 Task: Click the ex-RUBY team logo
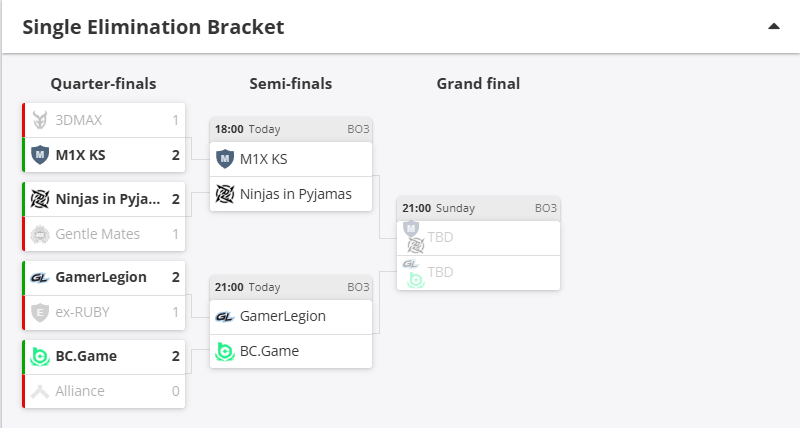[x=40, y=312]
